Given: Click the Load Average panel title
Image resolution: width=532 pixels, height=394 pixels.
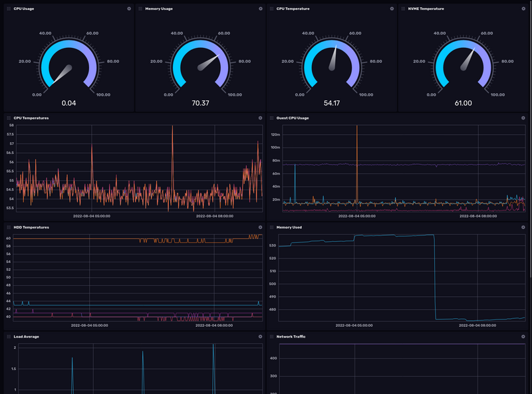Looking at the screenshot, I should [26, 337].
